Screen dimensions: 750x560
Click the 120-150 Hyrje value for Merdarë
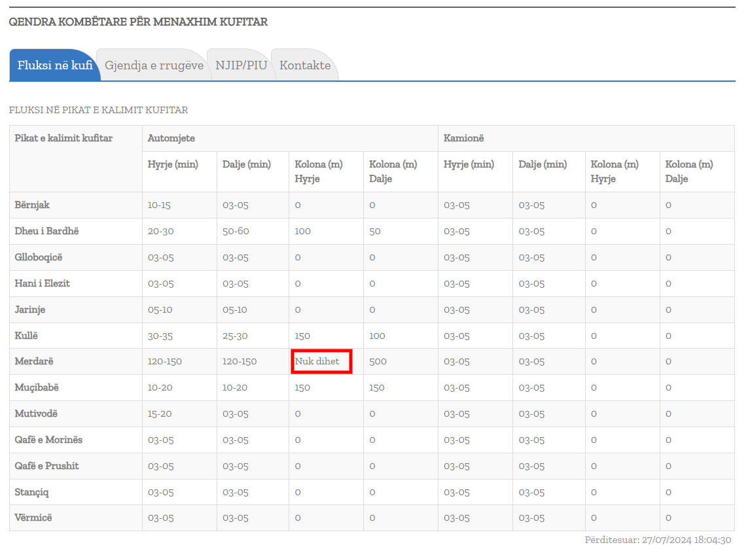pyautogui.click(x=164, y=362)
